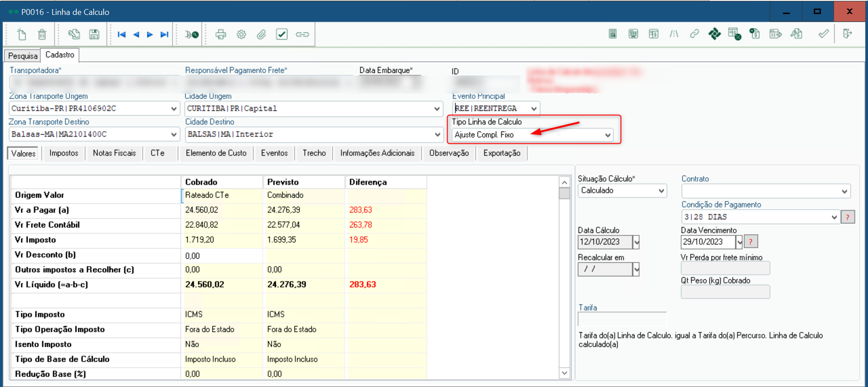Viewport: 868px width, 387px height.
Task: Click the hammer and dollar document icon
Action: click(796, 34)
